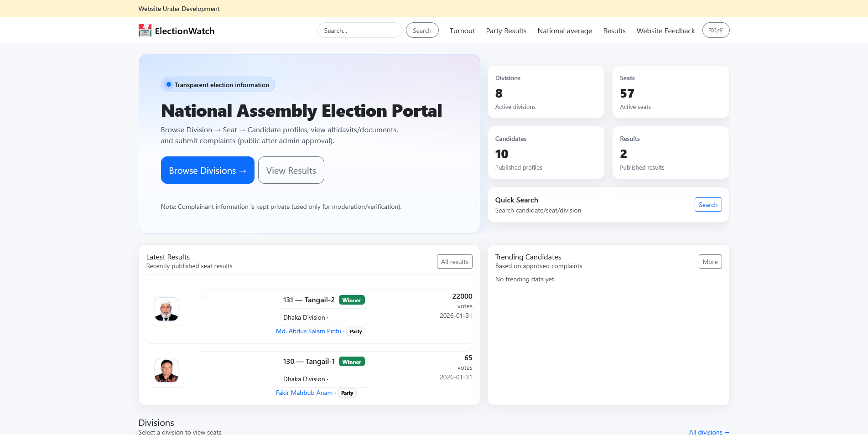Click the Browse Divisions button

(x=208, y=171)
